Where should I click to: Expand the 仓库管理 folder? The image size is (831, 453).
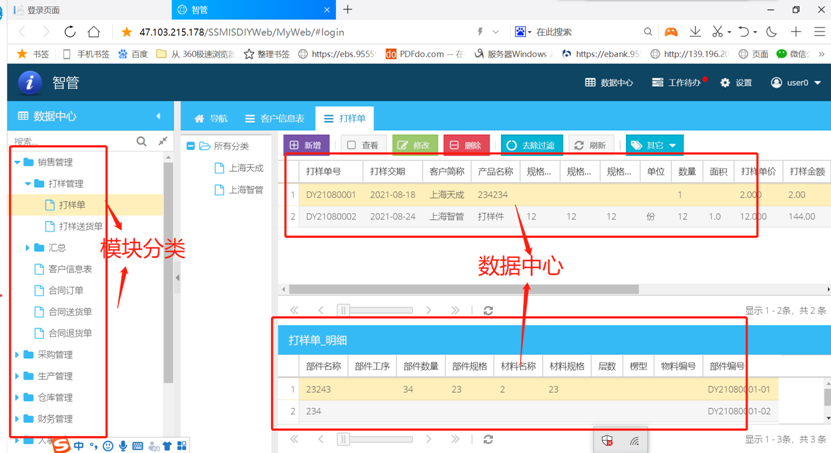pos(17,397)
